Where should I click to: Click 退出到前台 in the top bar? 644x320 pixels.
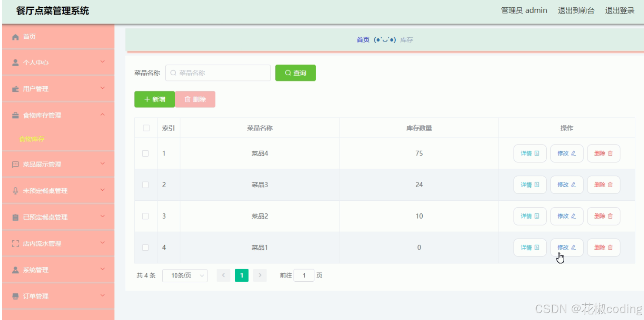tap(576, 10)
